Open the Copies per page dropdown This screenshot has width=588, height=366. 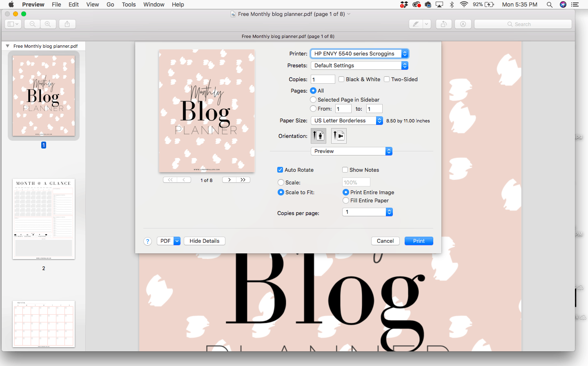pos(367,212)
